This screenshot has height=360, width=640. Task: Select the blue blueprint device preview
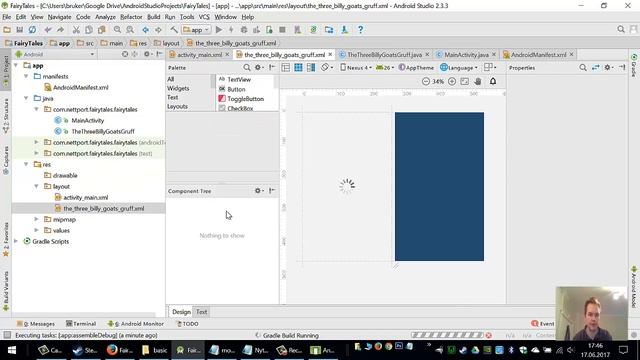(x=439, y=187)
